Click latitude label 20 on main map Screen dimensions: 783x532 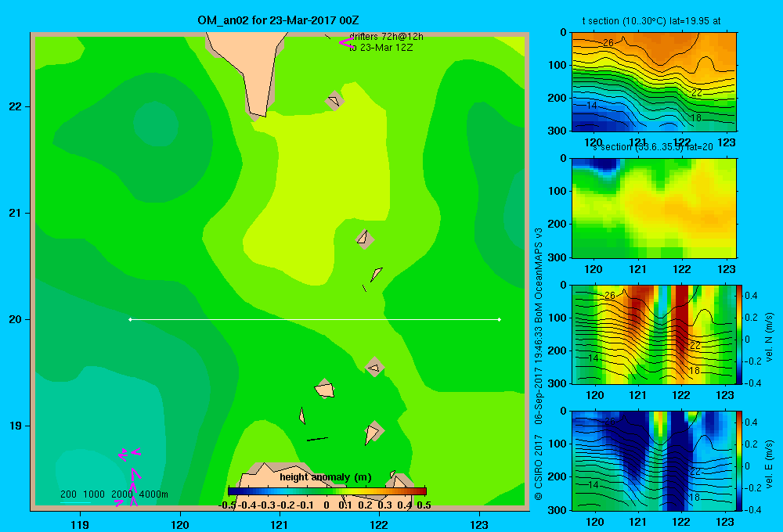(x=16, y=319)
